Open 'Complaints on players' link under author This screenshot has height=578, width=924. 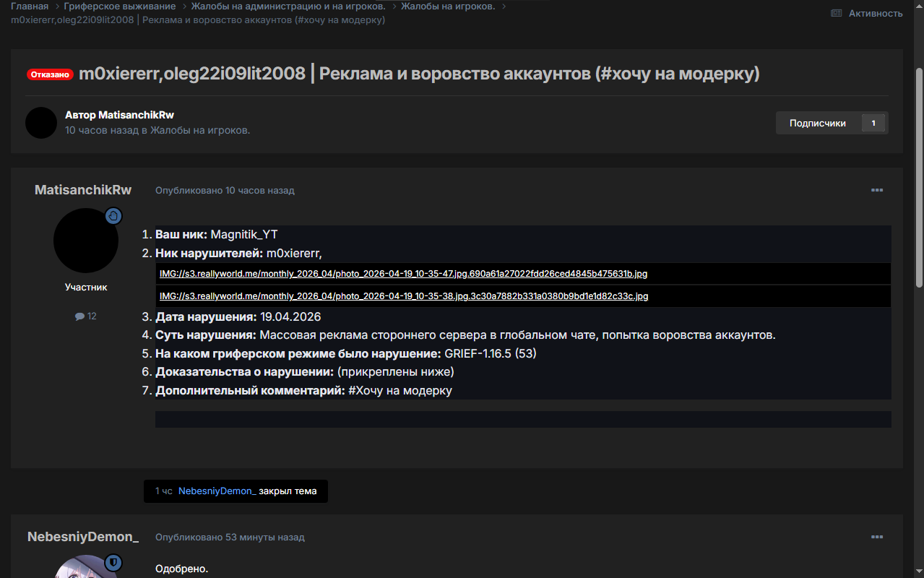click(x=200, y=130)
